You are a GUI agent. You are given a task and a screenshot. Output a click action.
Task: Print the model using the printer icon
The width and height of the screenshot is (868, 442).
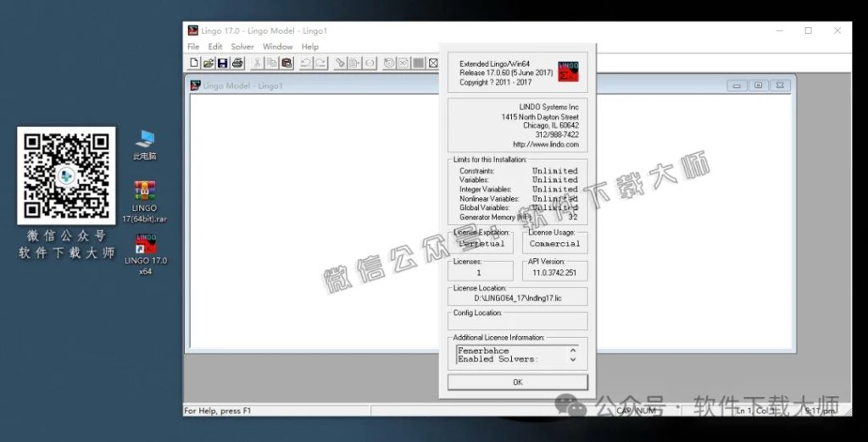(x=237, y=64)
